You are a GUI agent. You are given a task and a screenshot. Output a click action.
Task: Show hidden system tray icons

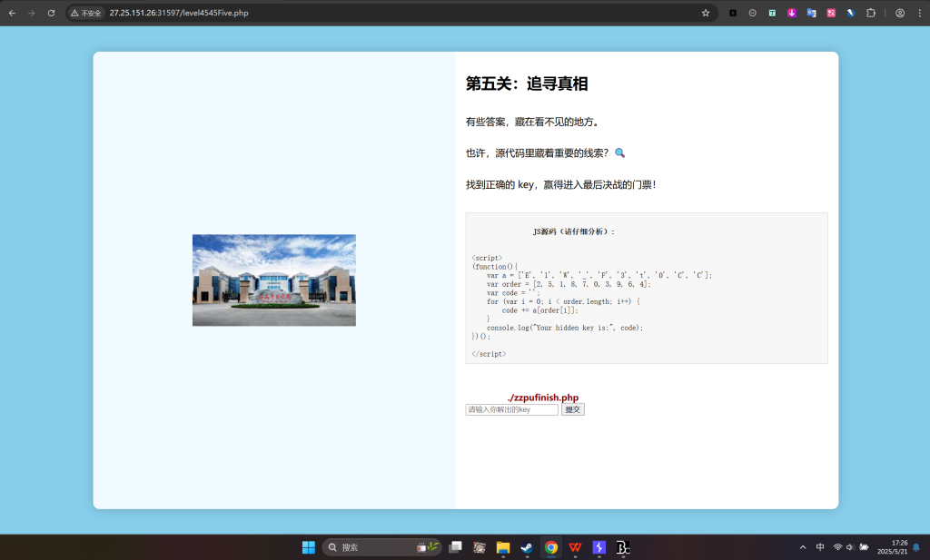tap(803, 547)
